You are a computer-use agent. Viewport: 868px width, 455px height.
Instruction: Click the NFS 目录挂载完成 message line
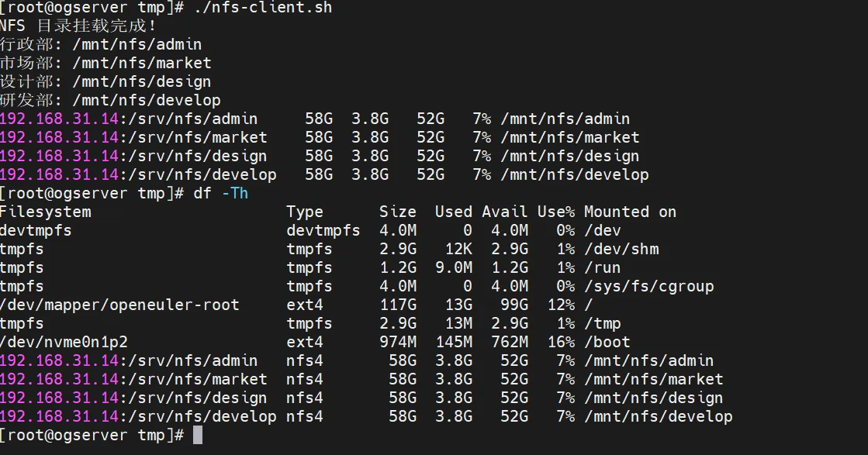78,26
